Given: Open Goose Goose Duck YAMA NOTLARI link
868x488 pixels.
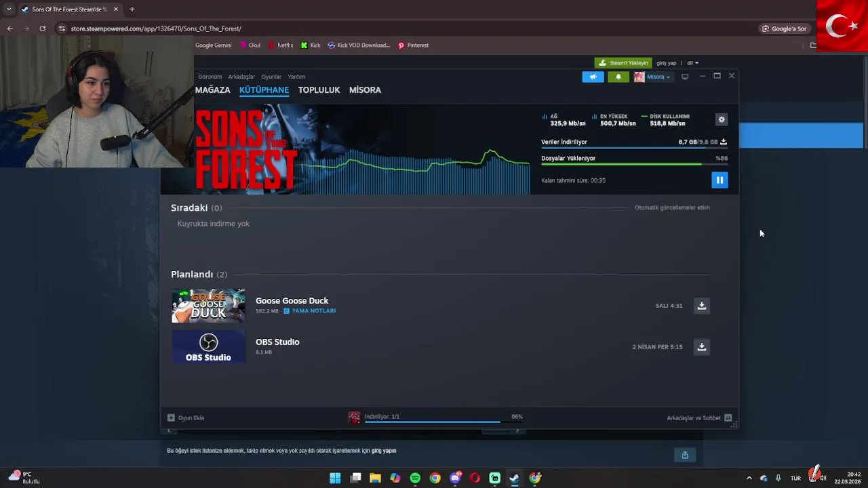Looking at the screenshot, I should point(310,311).
